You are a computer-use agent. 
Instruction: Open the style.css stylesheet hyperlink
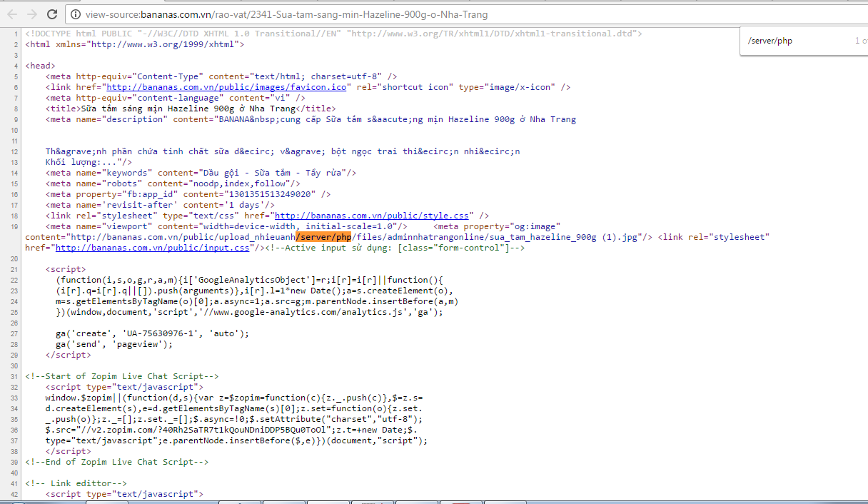(373, 215)
